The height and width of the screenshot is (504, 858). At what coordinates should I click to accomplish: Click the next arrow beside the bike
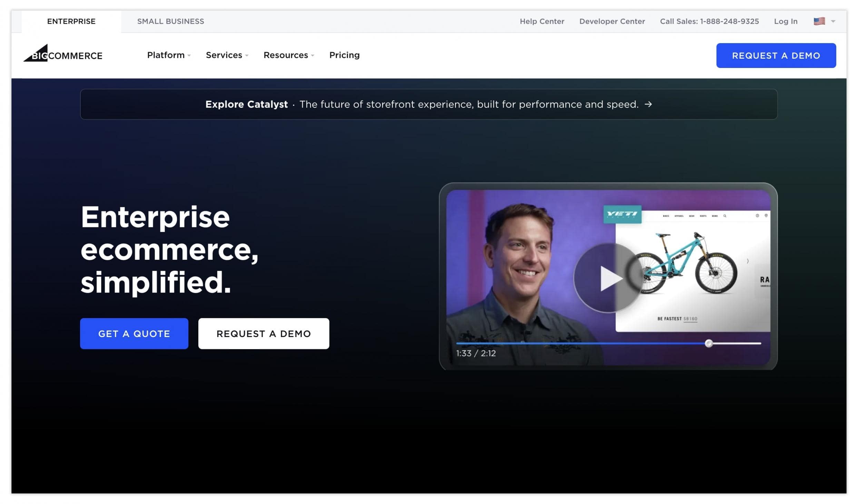click(748, 261)
